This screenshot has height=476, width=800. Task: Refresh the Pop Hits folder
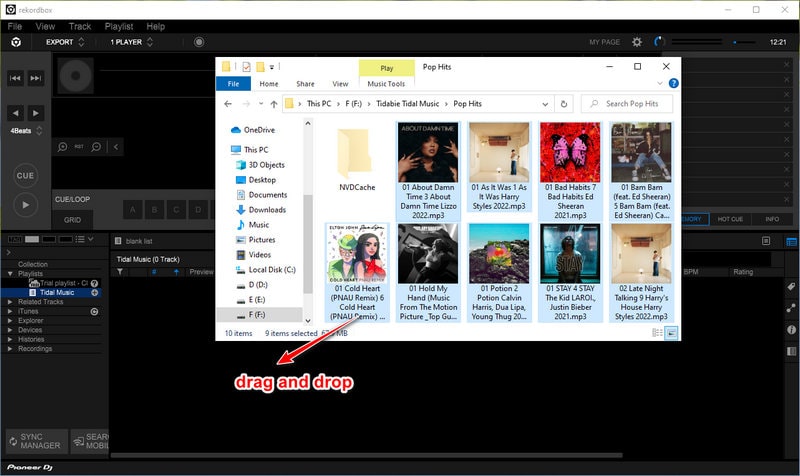[564, 104]
